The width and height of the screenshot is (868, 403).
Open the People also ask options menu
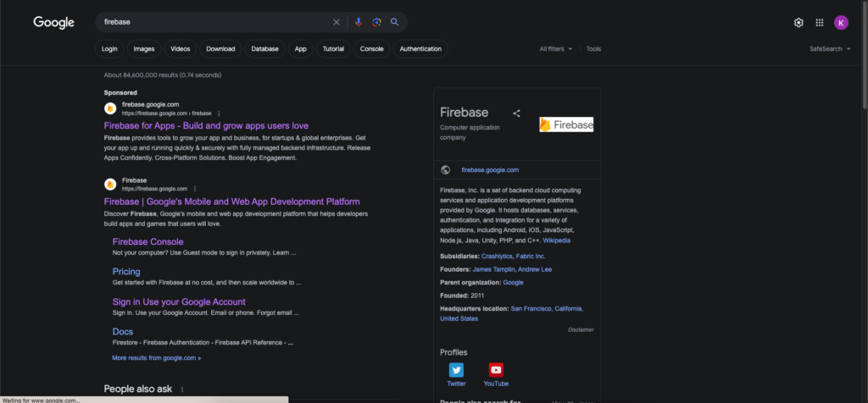pyautogui.click(x=182, y=389)
